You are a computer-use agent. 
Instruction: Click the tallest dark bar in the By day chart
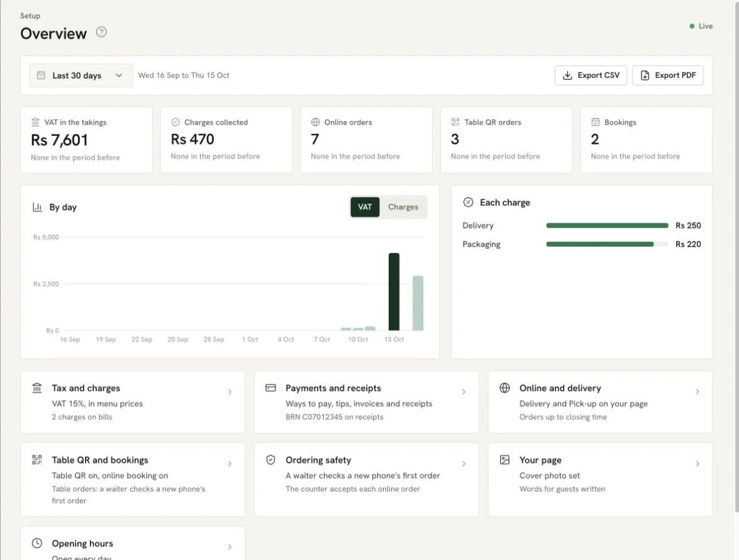pos(394,292)
